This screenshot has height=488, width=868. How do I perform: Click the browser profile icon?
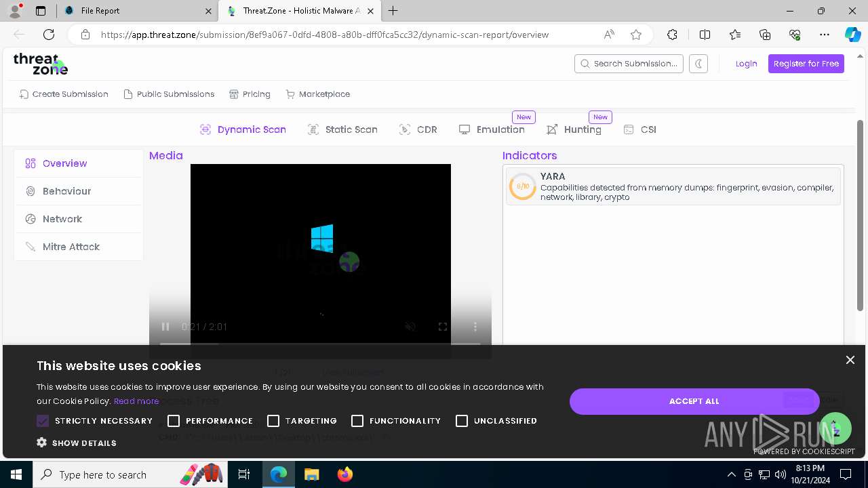[x=15, y=11]
